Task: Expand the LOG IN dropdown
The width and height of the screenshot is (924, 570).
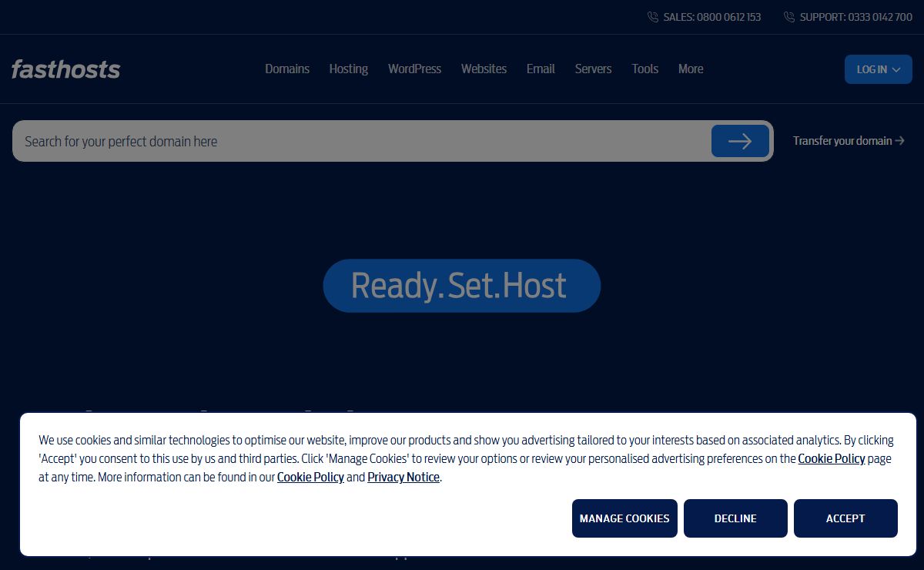Action: (x=879, y=69)
